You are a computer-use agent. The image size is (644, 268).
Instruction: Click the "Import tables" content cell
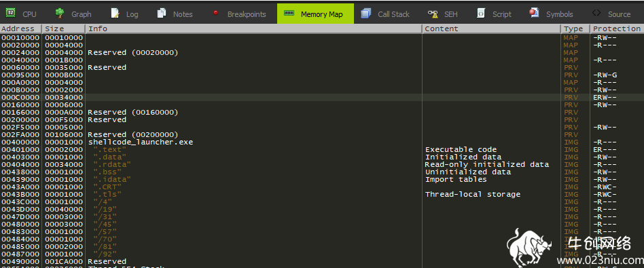point(456,179)
